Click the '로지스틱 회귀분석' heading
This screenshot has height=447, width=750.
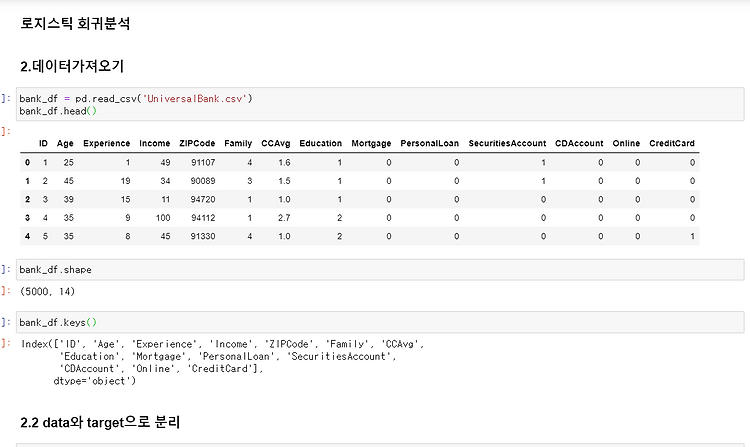75,23
